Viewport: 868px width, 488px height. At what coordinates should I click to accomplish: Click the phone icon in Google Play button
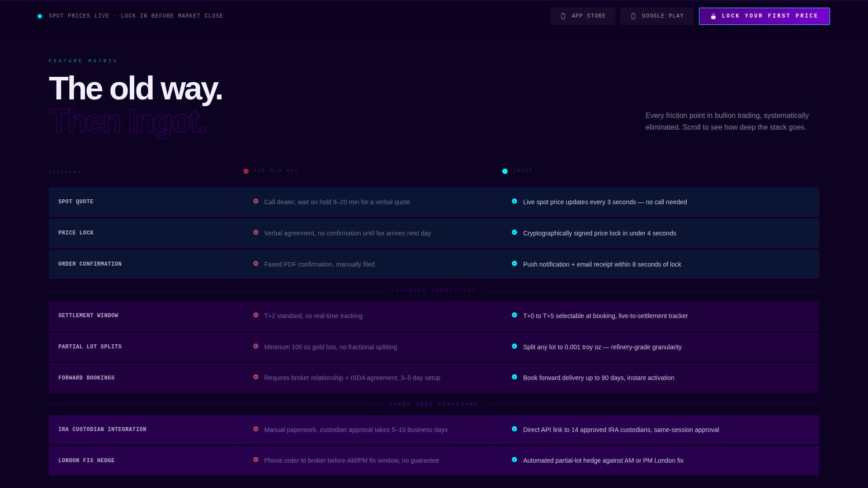633,16
